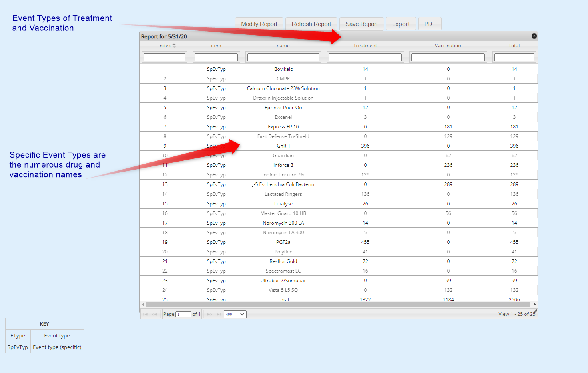Select the Eprinex Pour-On cell

point(283,108)
